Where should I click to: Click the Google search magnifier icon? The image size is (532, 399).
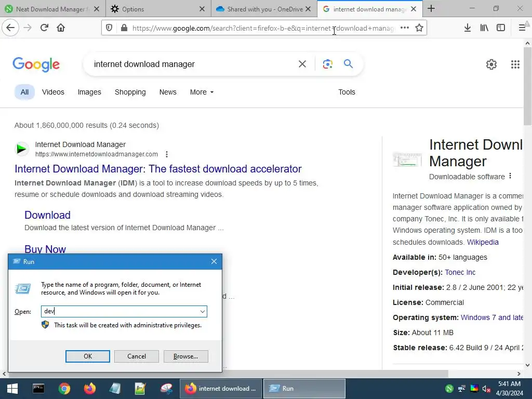click(x=348, y=63)
